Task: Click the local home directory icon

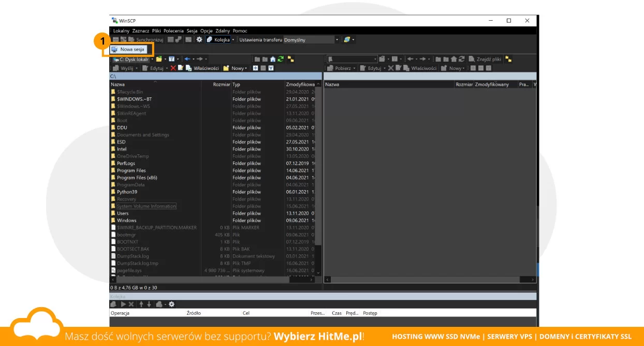Action: tap(273, 59)
